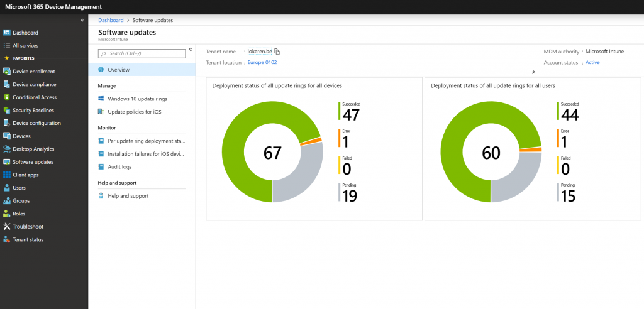644x309 pixels.
Task: Click the Microsoft 365 Device Management title
Action: click(53, 7)
